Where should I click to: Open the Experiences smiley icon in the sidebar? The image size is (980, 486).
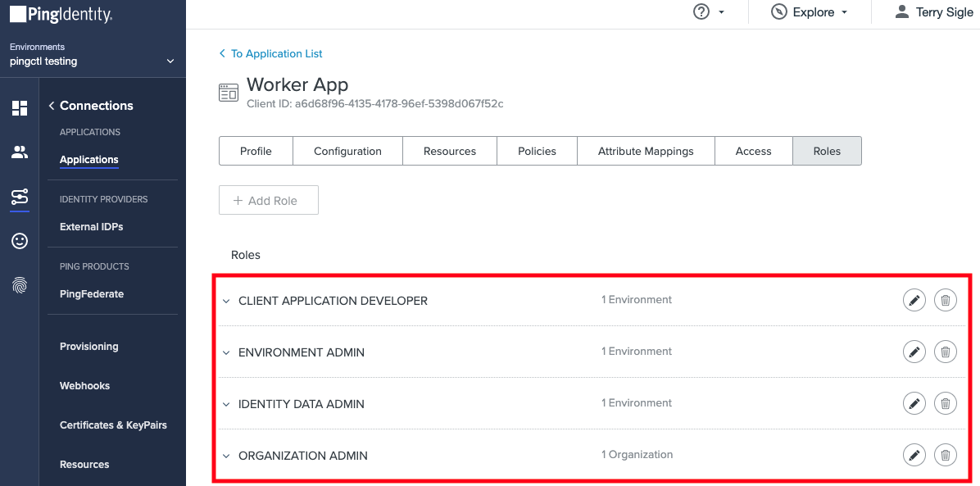19,240
